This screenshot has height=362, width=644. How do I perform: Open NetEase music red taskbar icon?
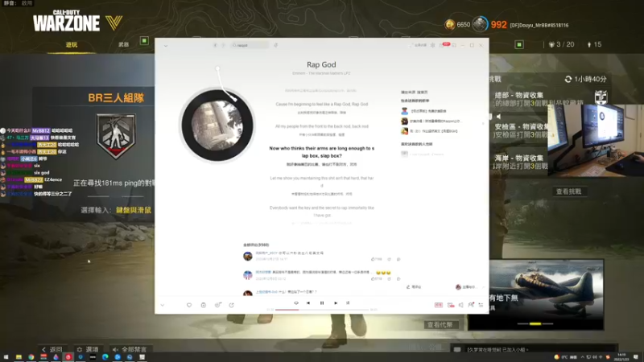[68, 357]
